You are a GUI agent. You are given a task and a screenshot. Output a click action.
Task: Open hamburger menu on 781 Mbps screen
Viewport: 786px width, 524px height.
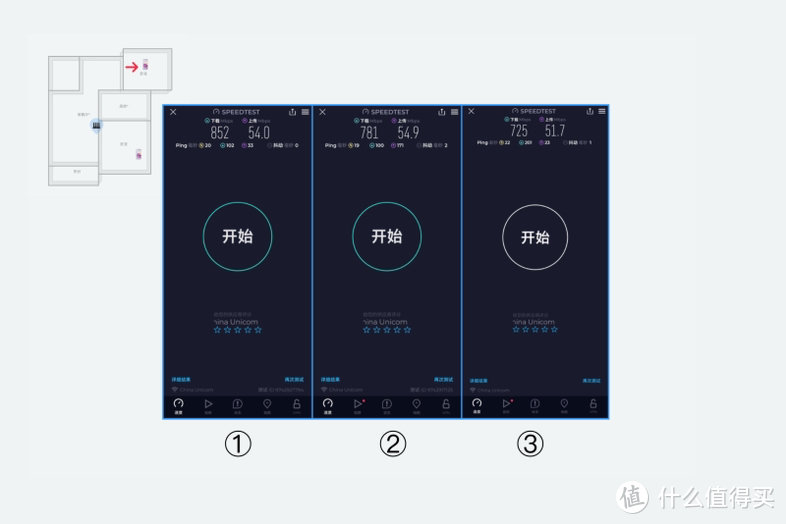click(454, 112)
